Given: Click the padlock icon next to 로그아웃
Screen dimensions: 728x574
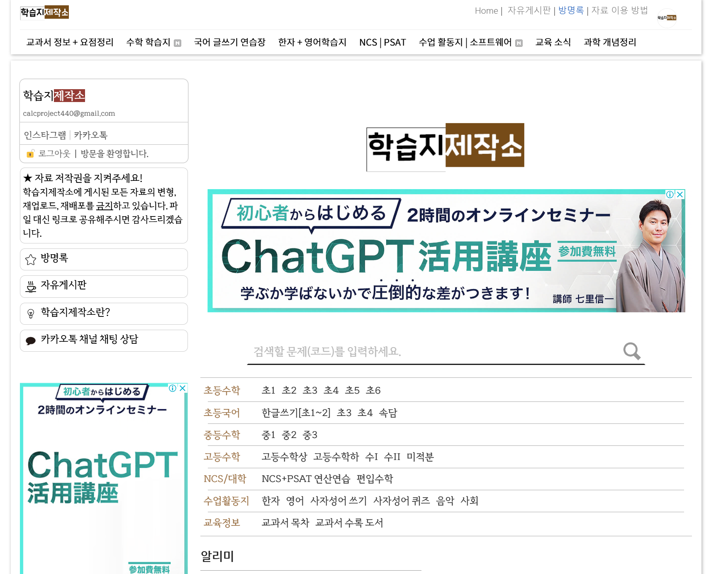Looking at the screenshot, I should point(29,154).
